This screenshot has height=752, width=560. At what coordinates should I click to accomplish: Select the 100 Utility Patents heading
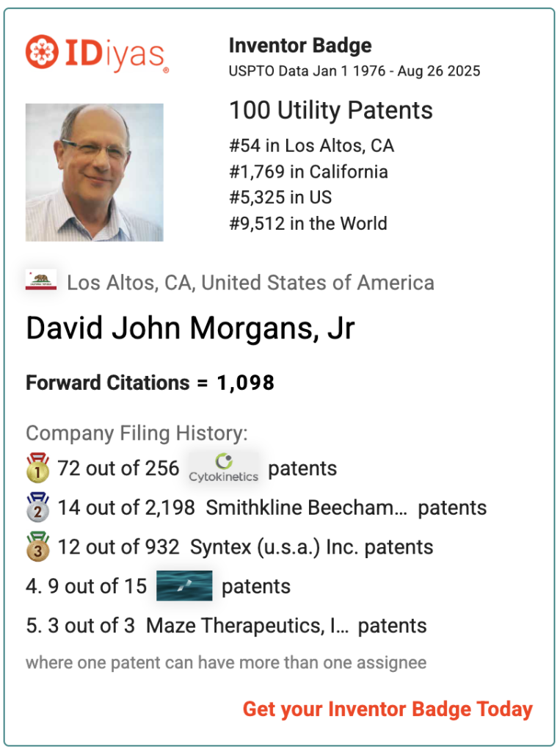331,110
